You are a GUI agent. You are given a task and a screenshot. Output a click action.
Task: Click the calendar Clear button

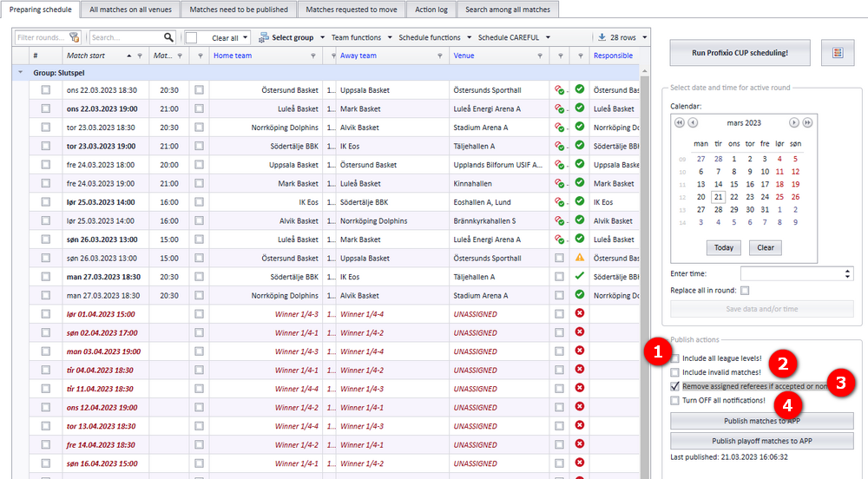click(x=766, y=248)
